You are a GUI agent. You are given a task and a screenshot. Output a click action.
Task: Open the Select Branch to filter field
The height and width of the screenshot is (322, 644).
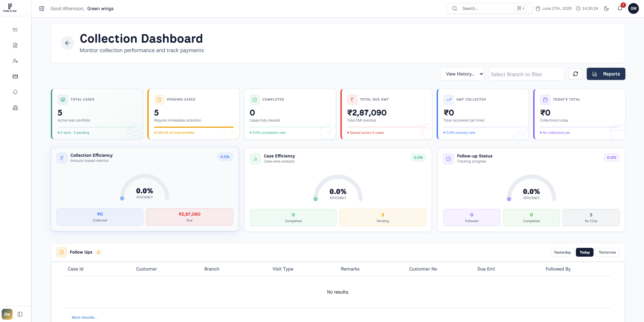(x=526, y=74)
